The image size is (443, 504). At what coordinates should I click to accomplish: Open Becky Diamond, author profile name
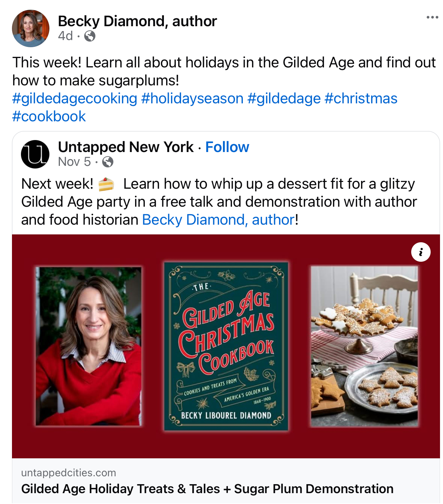point(137,21)
